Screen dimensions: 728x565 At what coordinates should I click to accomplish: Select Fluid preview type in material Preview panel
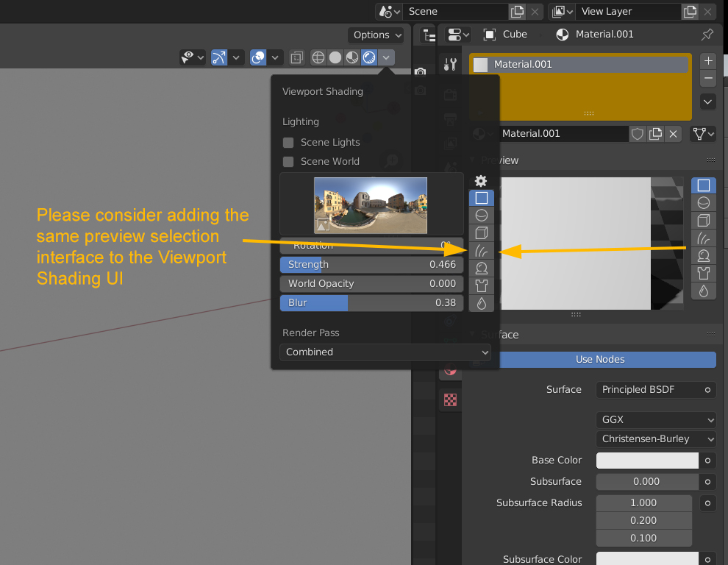tap(704, 291)
